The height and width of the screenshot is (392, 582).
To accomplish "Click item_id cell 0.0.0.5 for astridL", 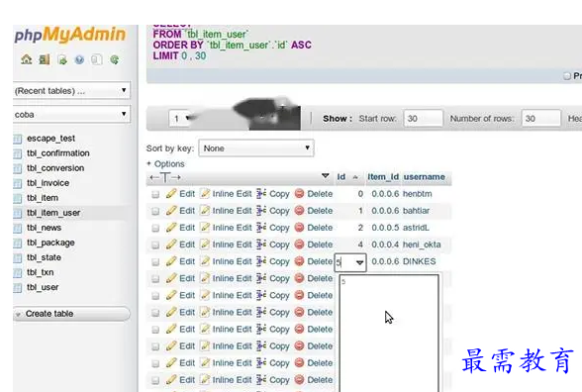I will point(385,228).
